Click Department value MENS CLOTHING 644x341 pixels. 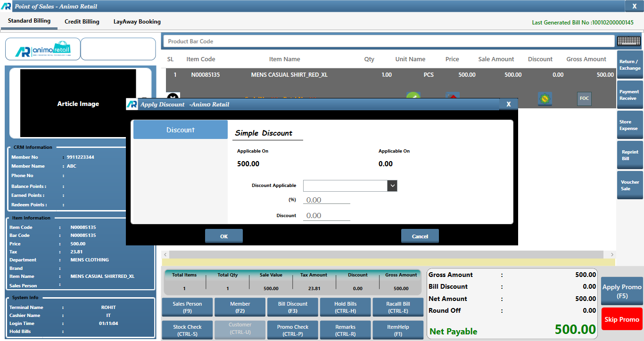[x=90, y=260]
